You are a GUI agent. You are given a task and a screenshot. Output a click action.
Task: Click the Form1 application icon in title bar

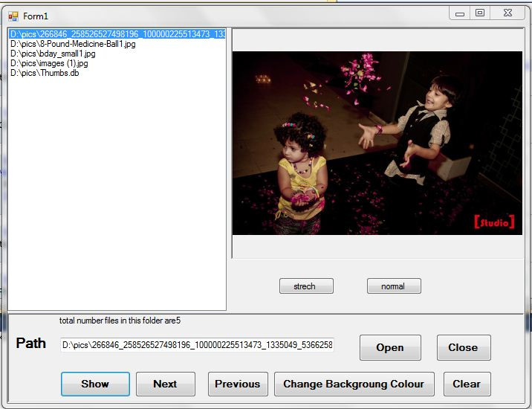point(13,15)
